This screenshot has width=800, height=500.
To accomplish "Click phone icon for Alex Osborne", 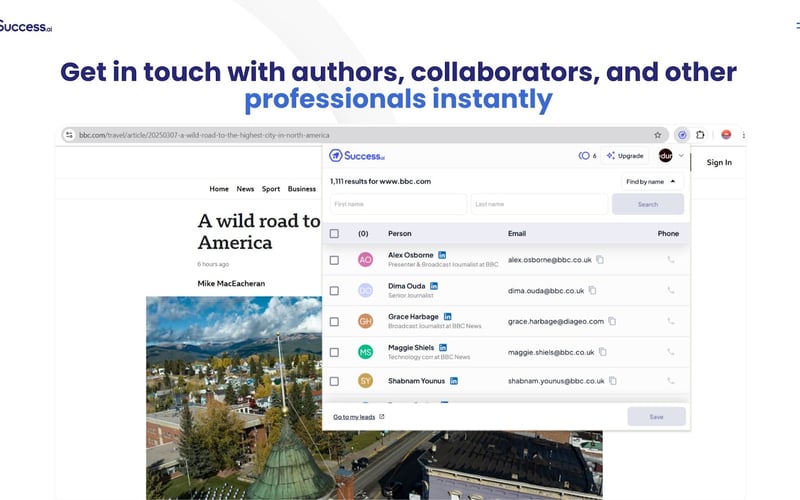I will [x=671, y=260].
